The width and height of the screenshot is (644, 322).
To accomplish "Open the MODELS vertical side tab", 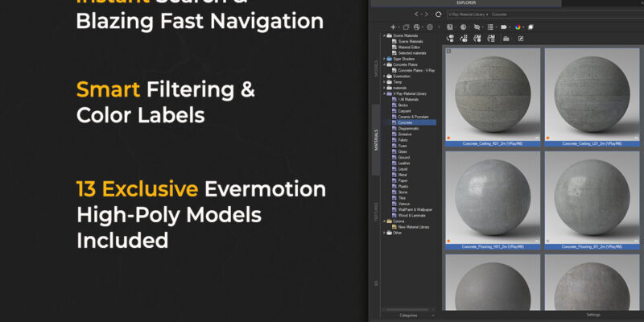I will click(376, 68).
